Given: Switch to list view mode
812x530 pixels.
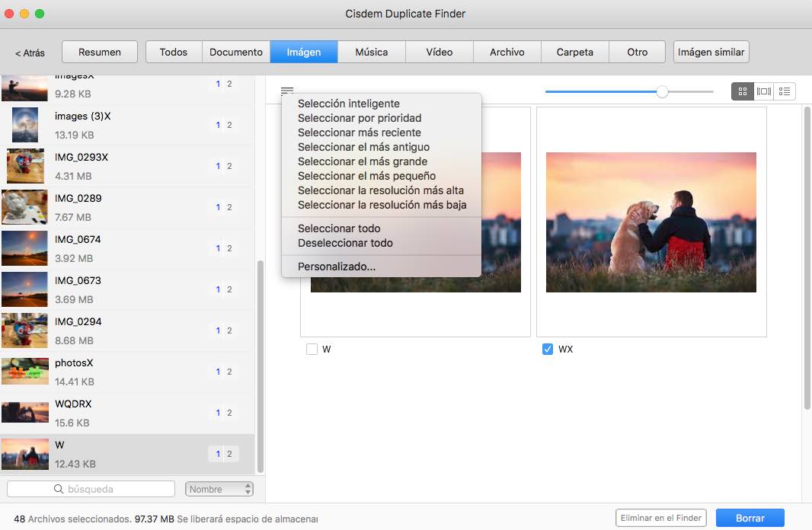Looking at the screenshot, I should (785, 91).
